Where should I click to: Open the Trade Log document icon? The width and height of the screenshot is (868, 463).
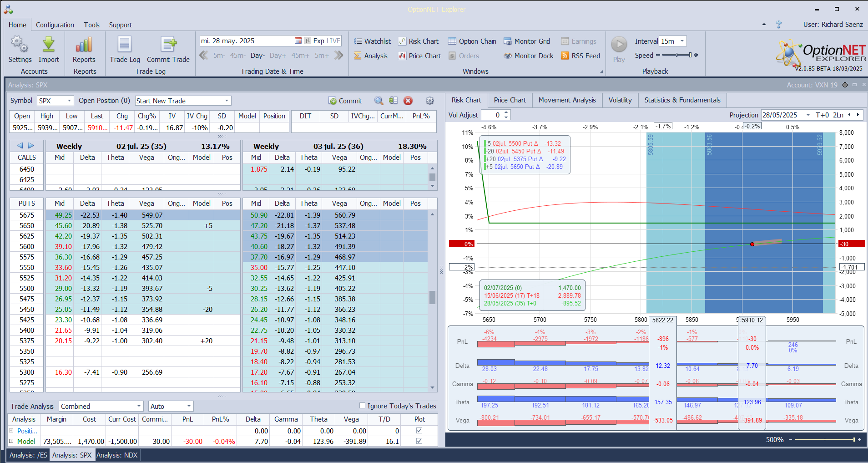[125, 44]
